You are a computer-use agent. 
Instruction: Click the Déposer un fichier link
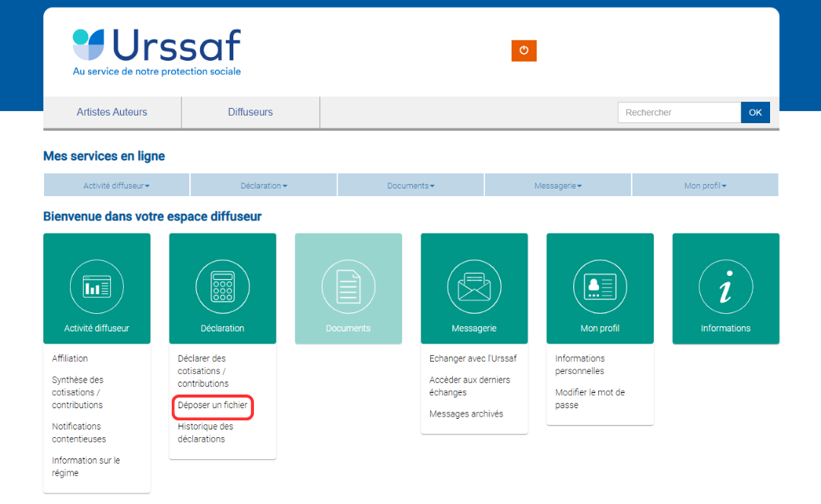[213, 405]
